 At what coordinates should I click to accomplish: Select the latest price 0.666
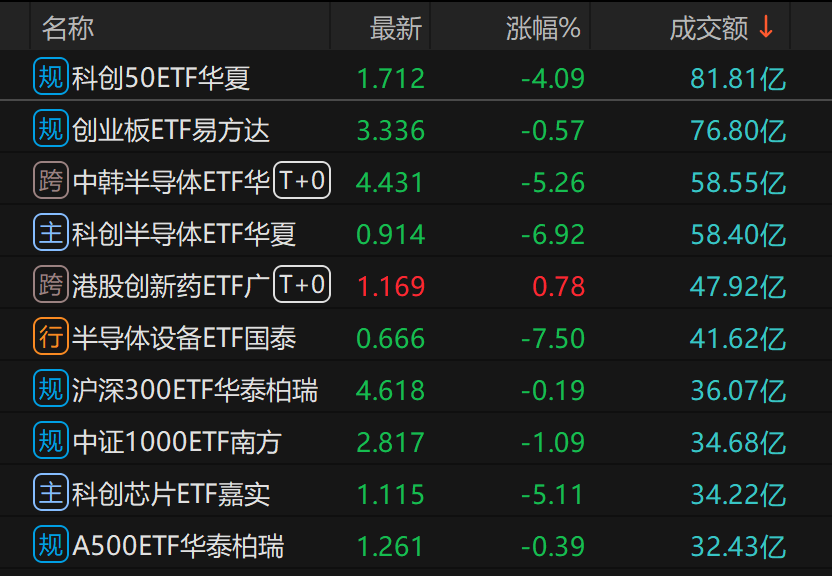(x=391, y=338)
